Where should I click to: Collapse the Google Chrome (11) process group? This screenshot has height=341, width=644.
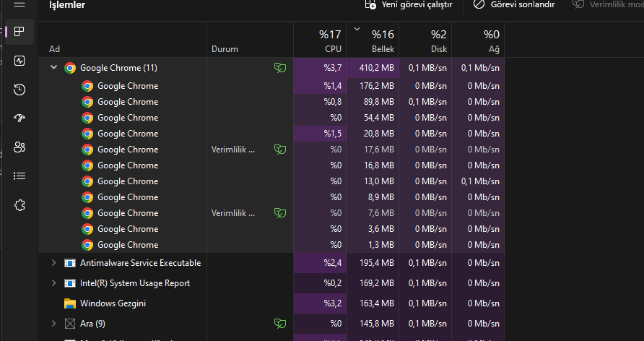pos(53,68)
